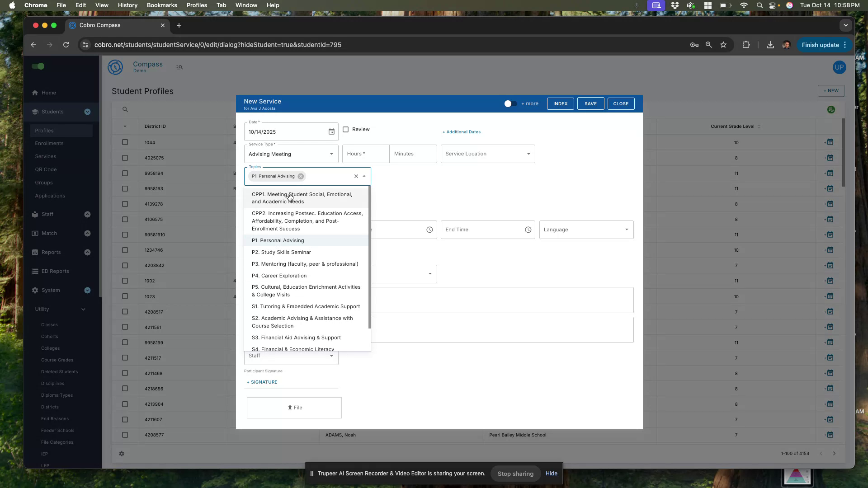Toggle the '+ more' switch in the dialog header
The height and width of the screenshot is (488, 868).
(x=510, y=103)
